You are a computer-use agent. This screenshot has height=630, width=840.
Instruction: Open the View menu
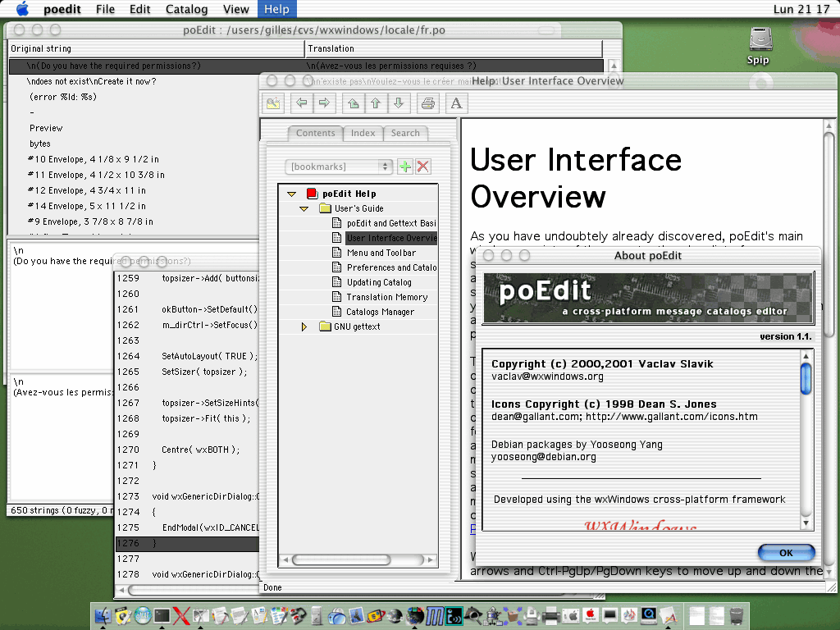click(236, 9)
